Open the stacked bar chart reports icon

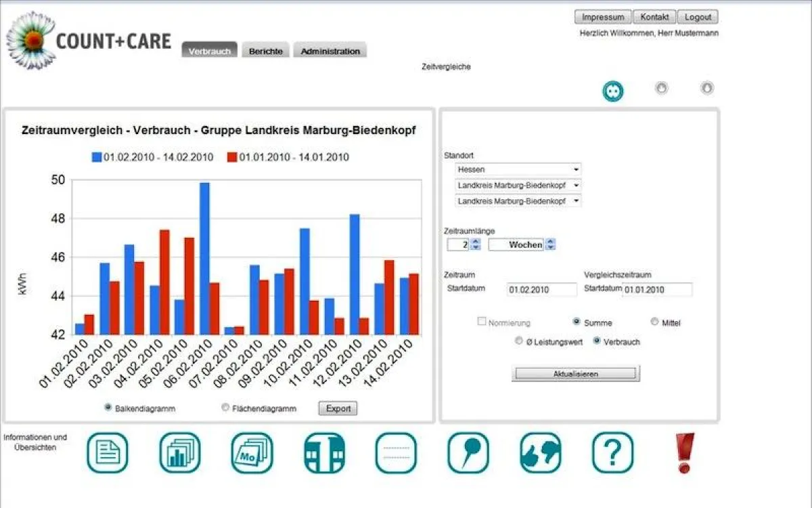click(x=178, y=453)
